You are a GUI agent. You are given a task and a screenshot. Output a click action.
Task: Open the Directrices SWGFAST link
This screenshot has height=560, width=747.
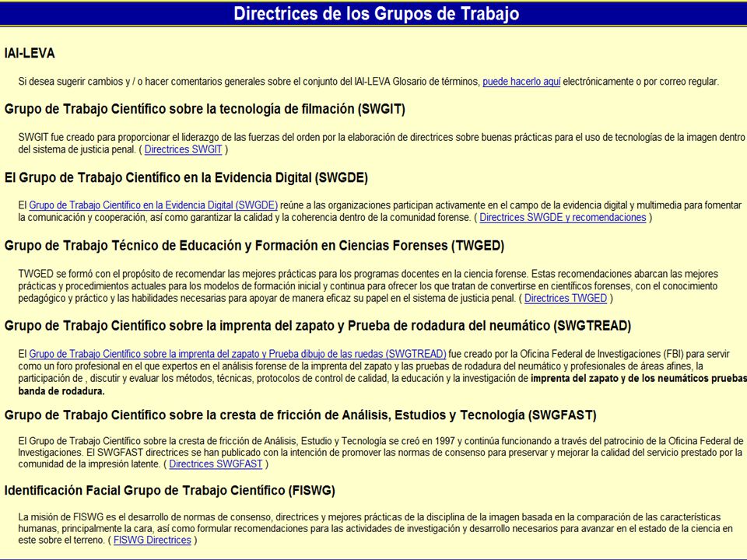216,464
